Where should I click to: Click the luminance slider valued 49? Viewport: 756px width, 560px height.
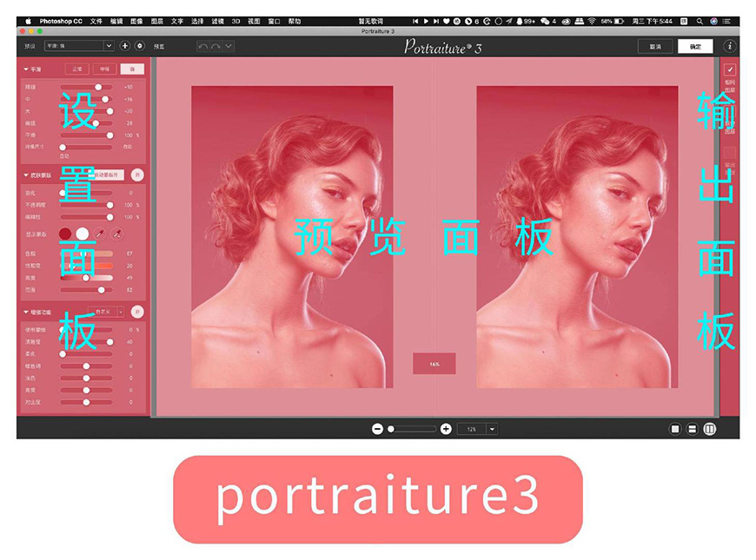pos(86,278)
